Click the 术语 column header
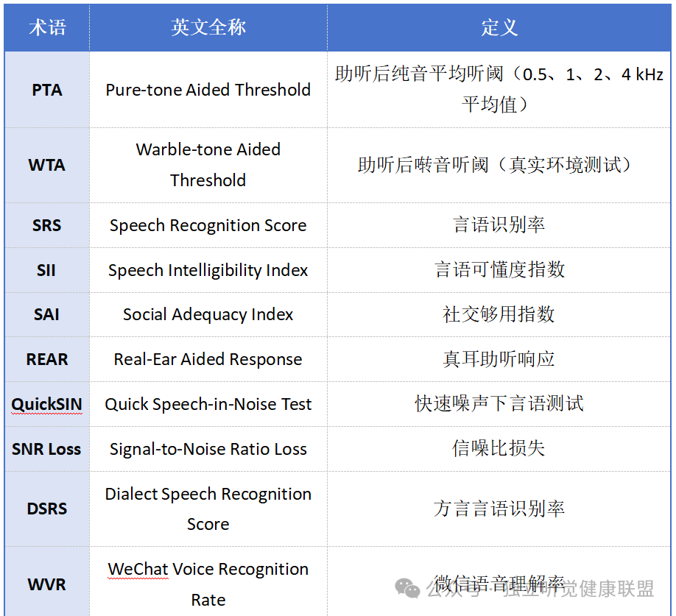Viewport: 676px width, 616px height. [x=47, y=27]
